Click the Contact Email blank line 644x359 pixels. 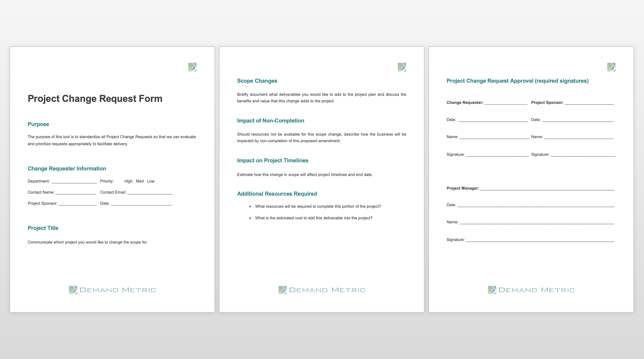(150, 193)
